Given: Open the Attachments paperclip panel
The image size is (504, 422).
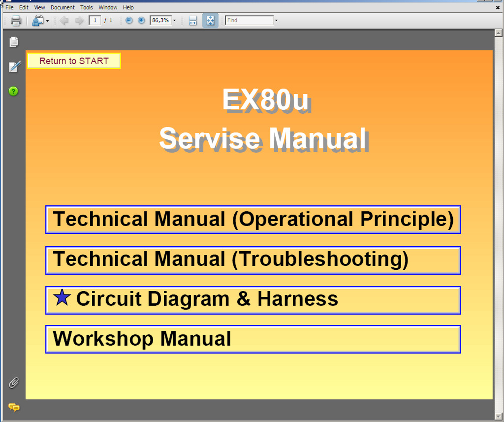Looking at the screenshot, I should coord(14,383).
